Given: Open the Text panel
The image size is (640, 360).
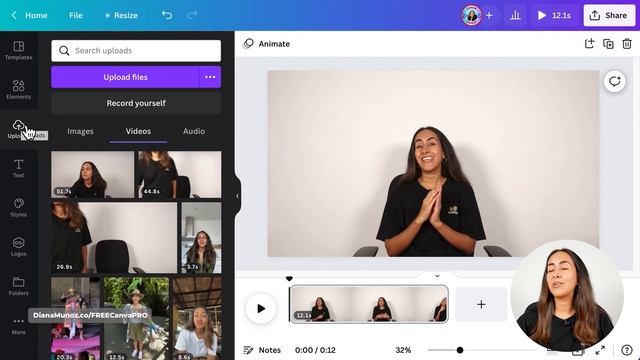Looking at the screenshot, I should [x=18, y=168].
